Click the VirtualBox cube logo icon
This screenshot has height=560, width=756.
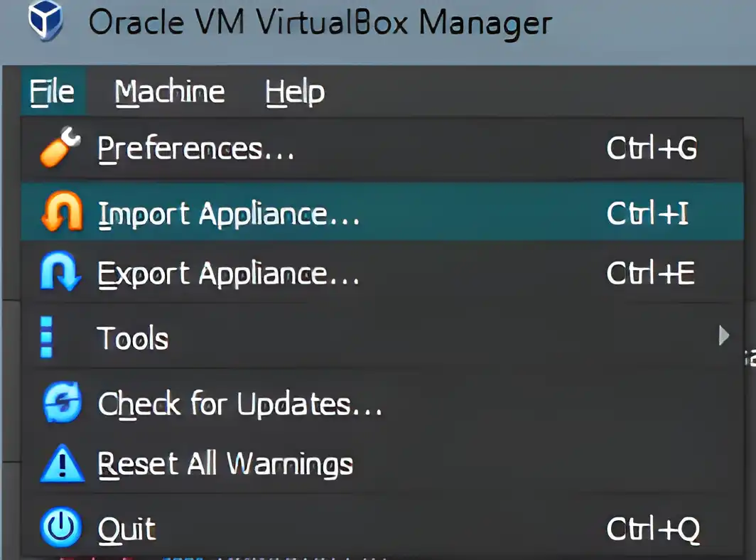pyautogui.click(x=45, y=21)
